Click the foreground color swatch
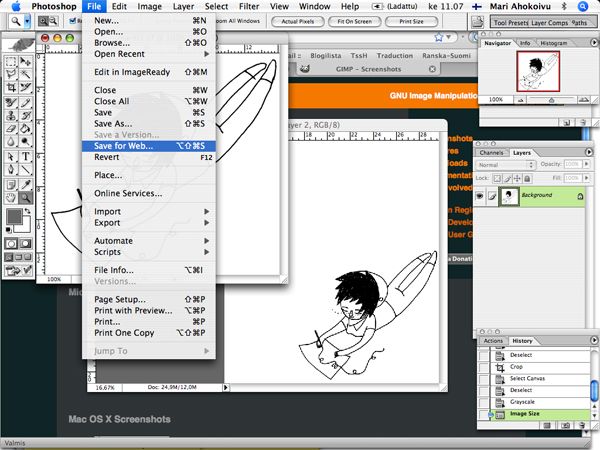Screen dimensions: 600x450 14,217
